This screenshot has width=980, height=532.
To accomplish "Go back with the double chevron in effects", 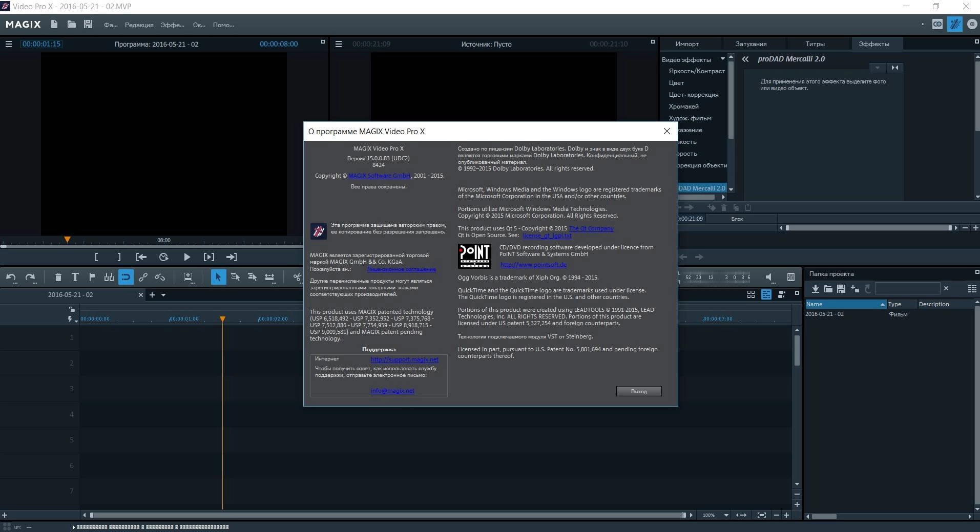I will (x=745, y=59).
